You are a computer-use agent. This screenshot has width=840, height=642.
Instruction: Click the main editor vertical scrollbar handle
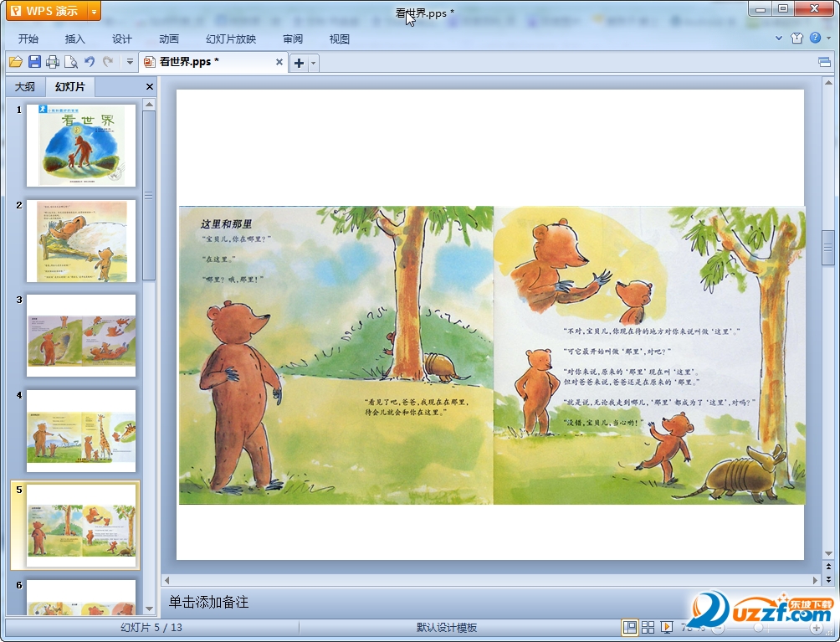[x=828, y=248]
